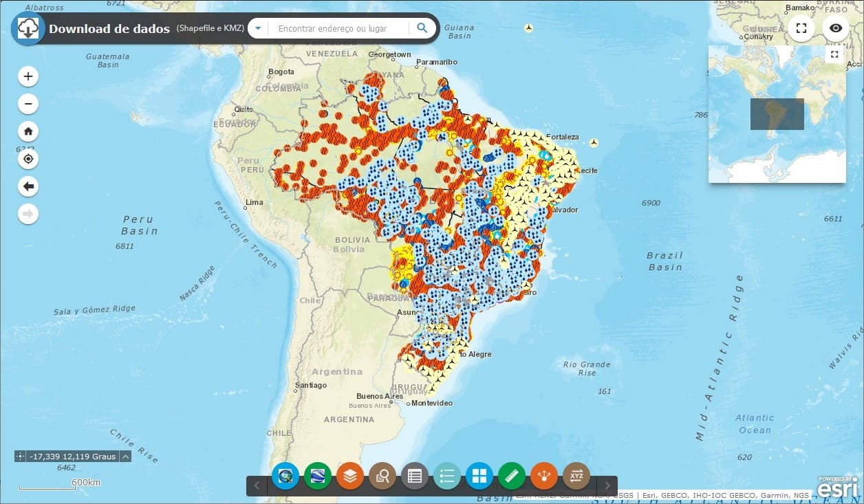Go to next extent with forward arrow
Viewport: 864px width, 504px height.
pyautogui.click(x=28, y=214)
